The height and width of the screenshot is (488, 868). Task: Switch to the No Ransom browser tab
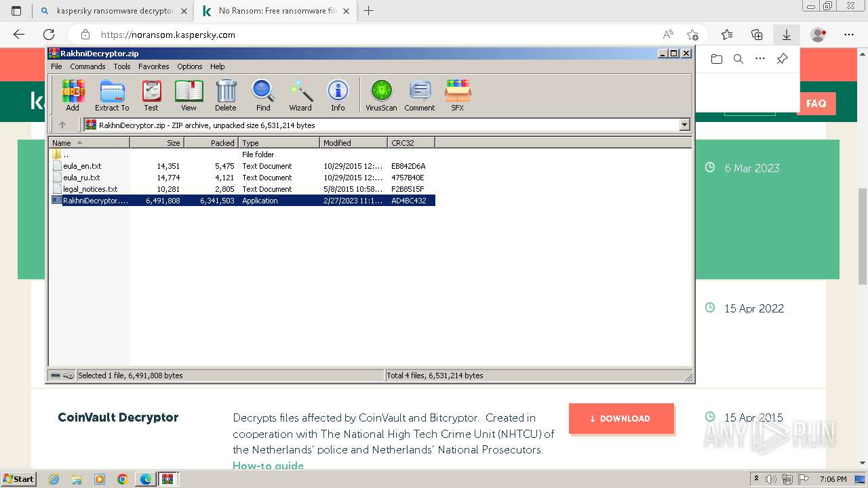pyautogui.click(x=277, y=11)
